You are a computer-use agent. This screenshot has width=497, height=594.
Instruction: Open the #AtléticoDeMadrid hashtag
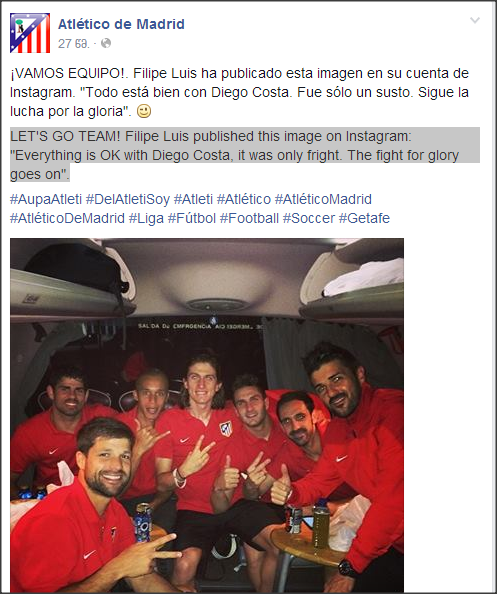click(x=67, y=218)
